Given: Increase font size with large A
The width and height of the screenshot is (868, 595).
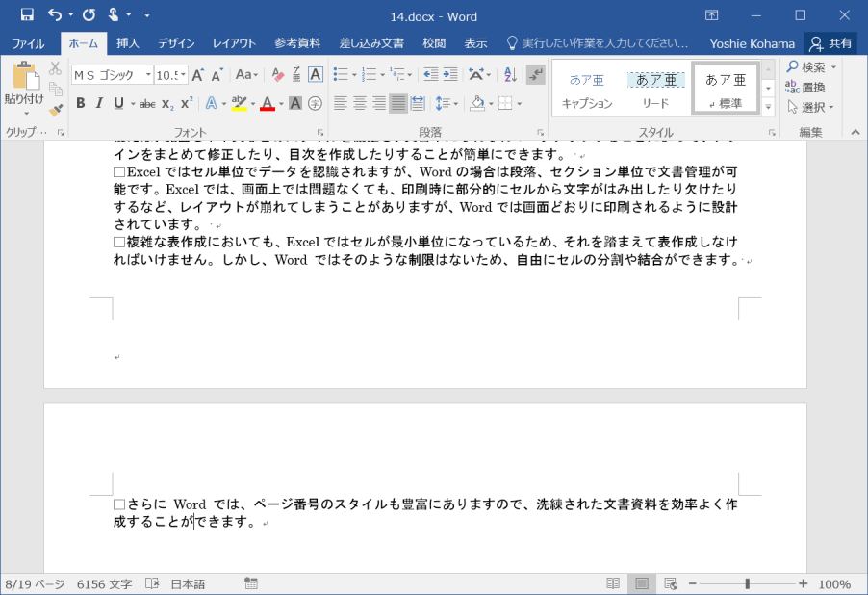Looking at the screenshot, I should coord(198,75).
